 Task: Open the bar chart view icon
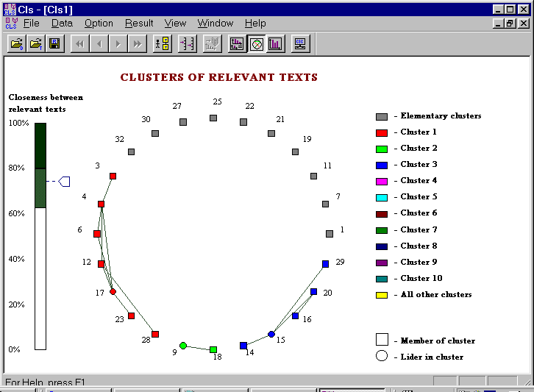coord(276,43)
